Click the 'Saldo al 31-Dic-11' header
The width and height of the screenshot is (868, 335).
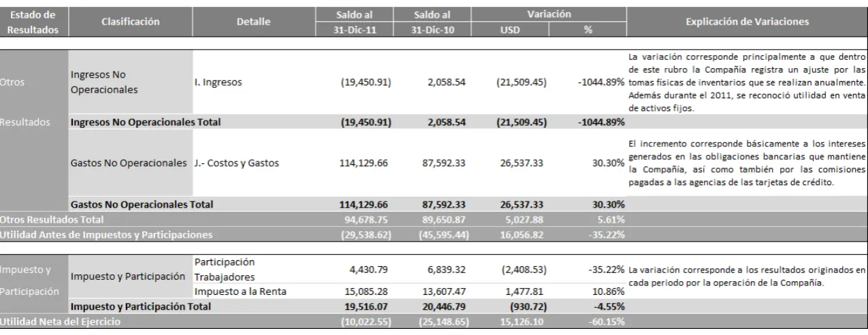coord(363,21)
